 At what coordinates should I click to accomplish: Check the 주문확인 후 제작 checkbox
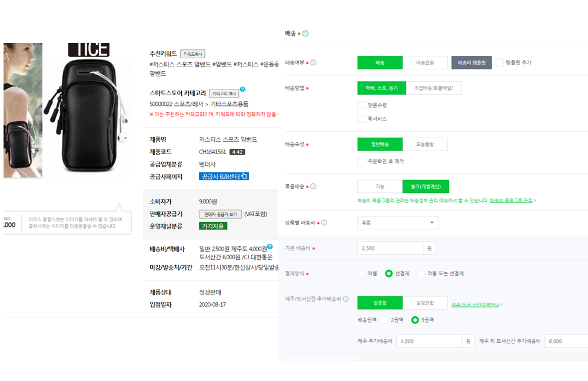[x=361, y=161]
